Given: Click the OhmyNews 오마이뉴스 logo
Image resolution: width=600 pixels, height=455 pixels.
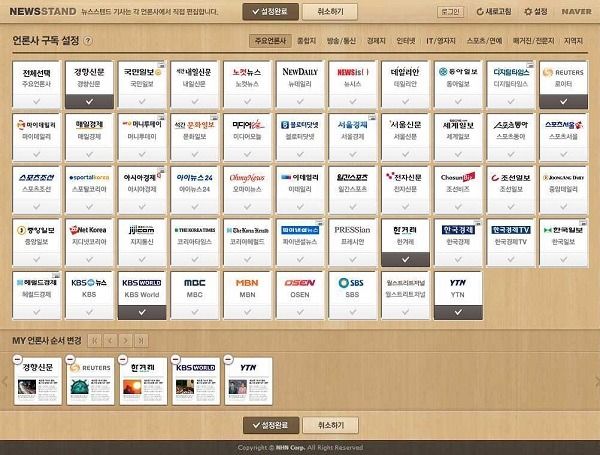Looking at the screenshot, I should pos(247,178).
